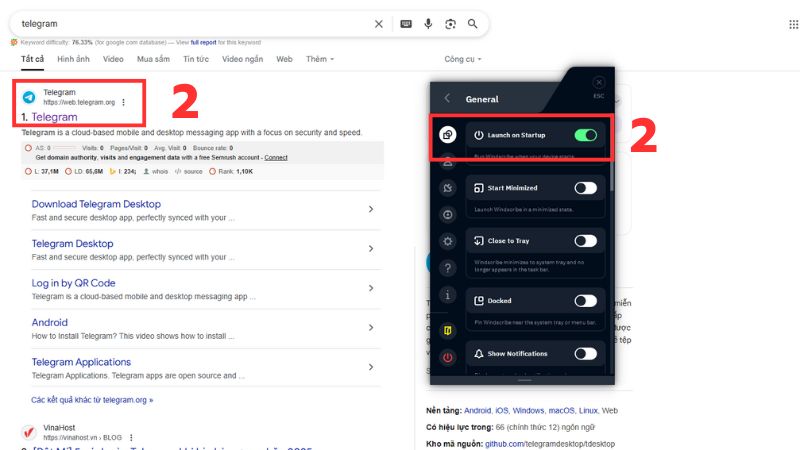Open the Telegram Applications link
The height and width of the screenshot is (450, 800).
[81, 362]
